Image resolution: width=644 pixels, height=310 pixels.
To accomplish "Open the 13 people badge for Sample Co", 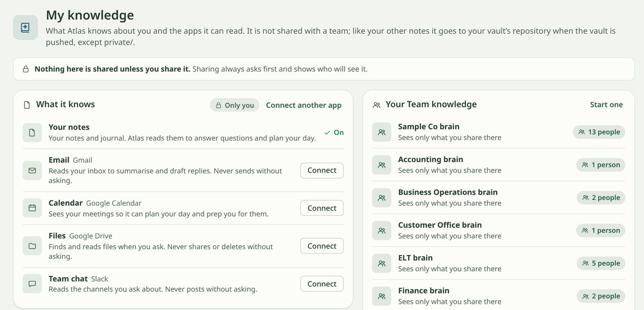I will (599, 132).
